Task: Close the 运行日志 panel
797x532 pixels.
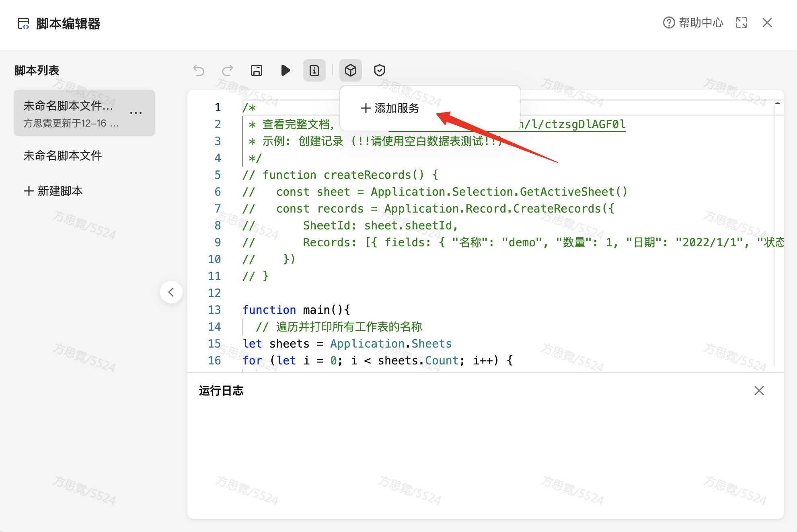Action: (x=759, y=391)
